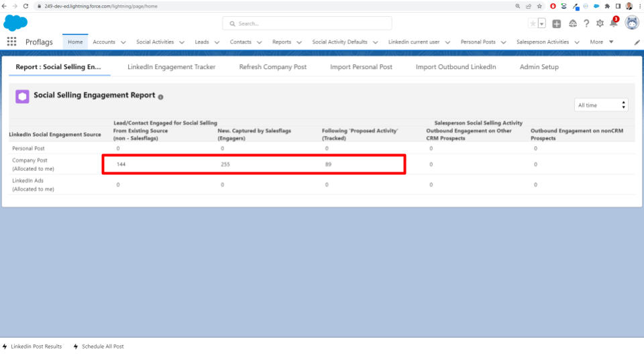Expand the Linkedin current user chevron

(x=447, y=42)
